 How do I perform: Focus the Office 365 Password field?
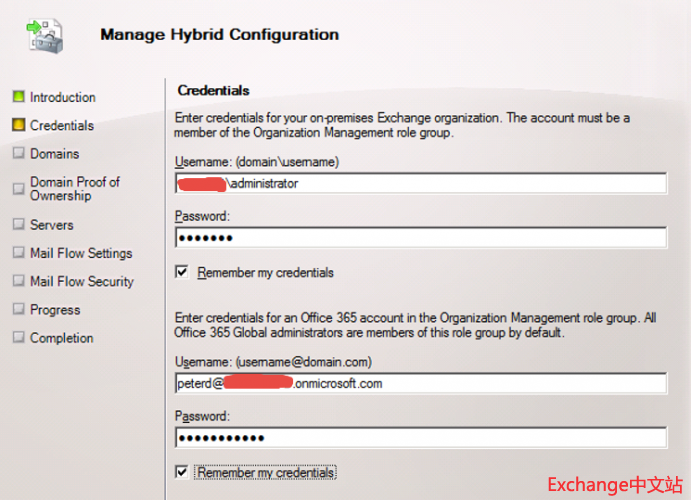420,438
